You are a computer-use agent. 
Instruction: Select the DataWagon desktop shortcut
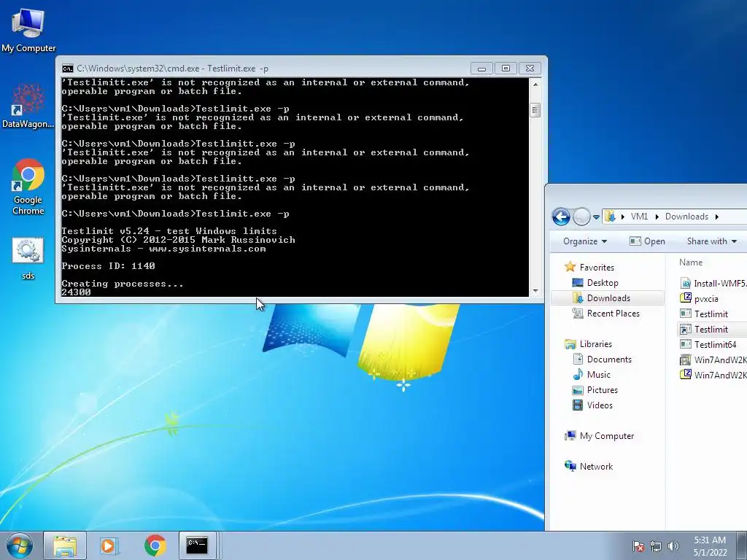(28, 106)
